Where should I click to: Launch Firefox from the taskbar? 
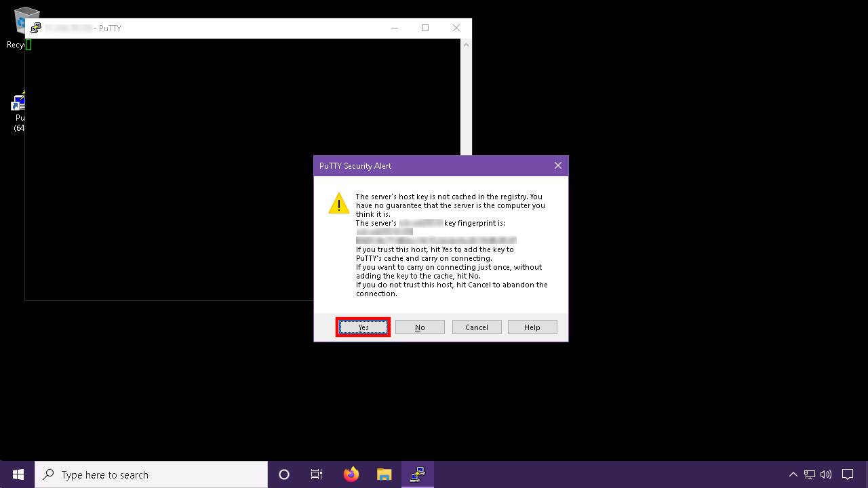pos(351,474)
